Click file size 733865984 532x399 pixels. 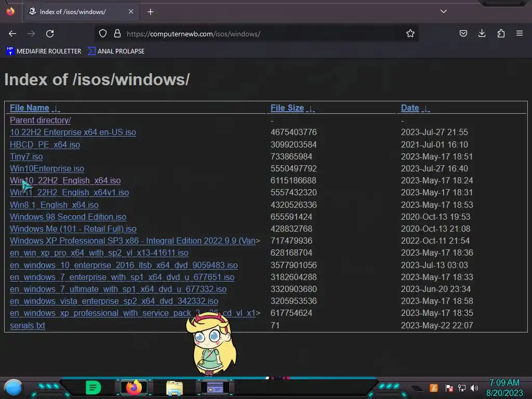[x=291, y=157]
